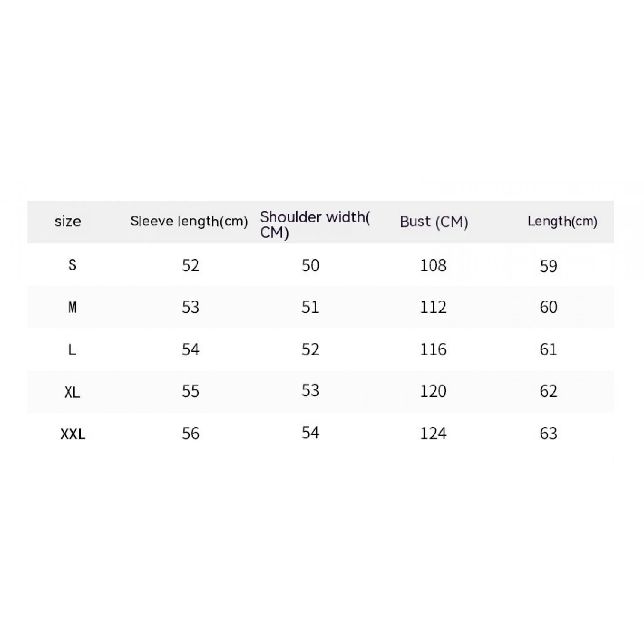The image size is (644, 644).
Task: Select bust value 124 in XXL row
Action: point(433,434)
